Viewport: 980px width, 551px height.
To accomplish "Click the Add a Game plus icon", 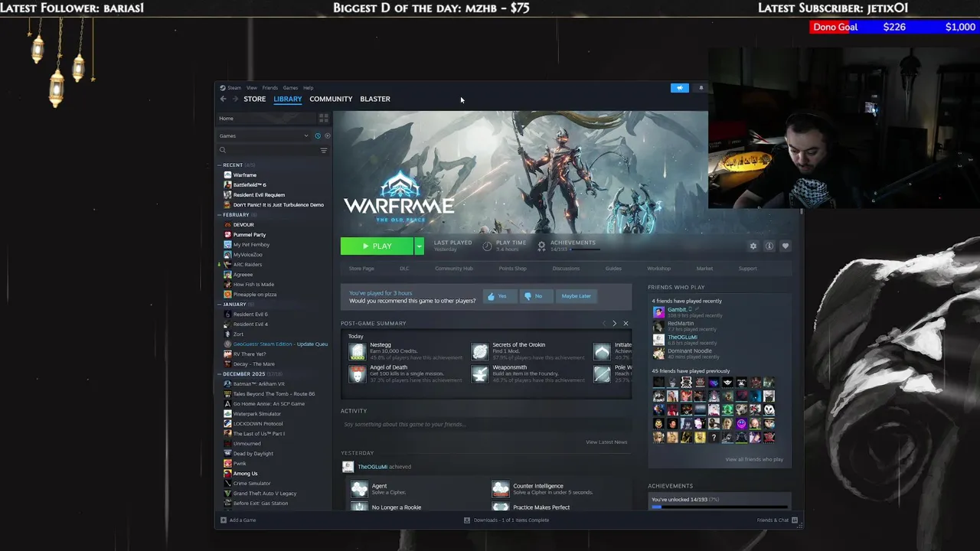I will [x=224, y=520].
